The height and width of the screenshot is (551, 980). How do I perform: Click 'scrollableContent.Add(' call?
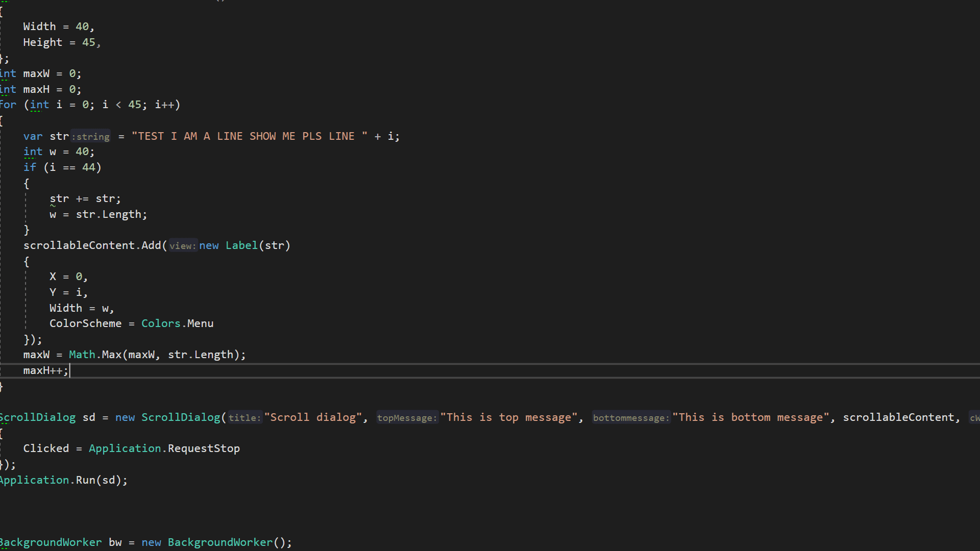(95, 245)
